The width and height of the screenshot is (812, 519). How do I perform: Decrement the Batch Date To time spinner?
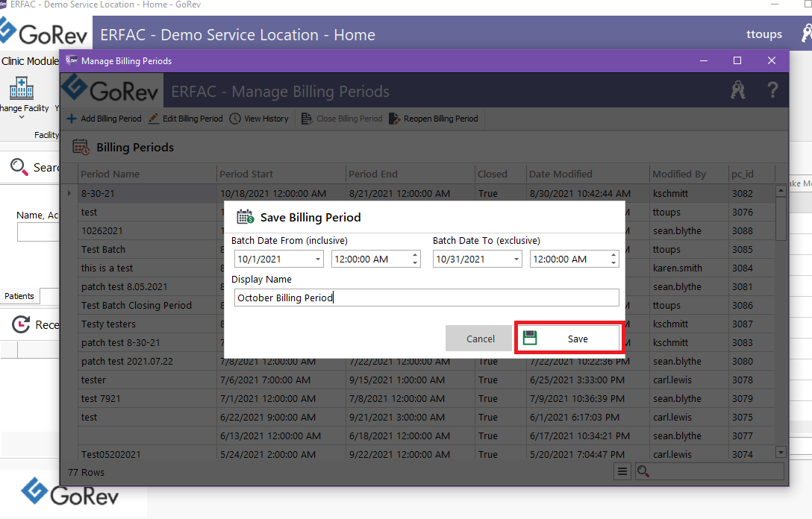pyautogui.click(x=613, y=263)
